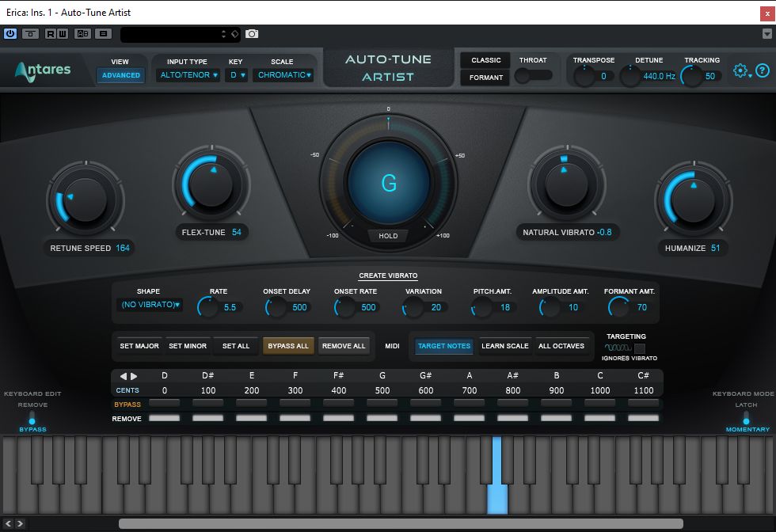
Task: Click the keyboard scroll left arrow
Action: 8,523
